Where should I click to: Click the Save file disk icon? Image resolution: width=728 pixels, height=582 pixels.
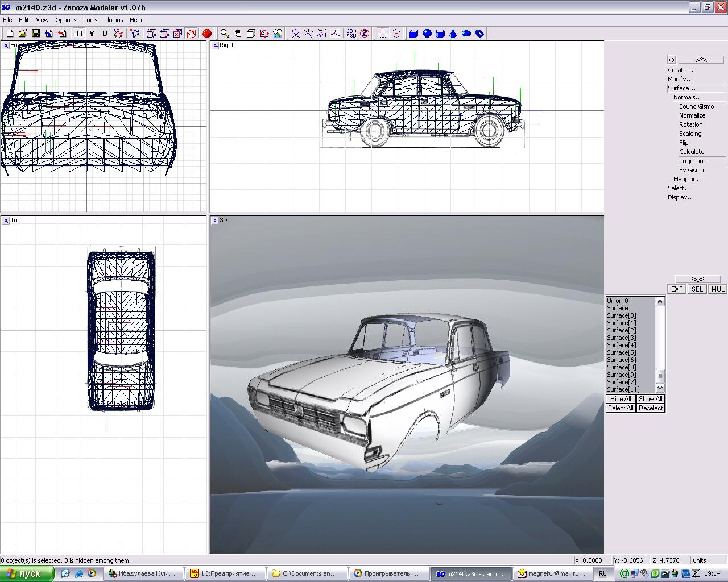[35, 34]
